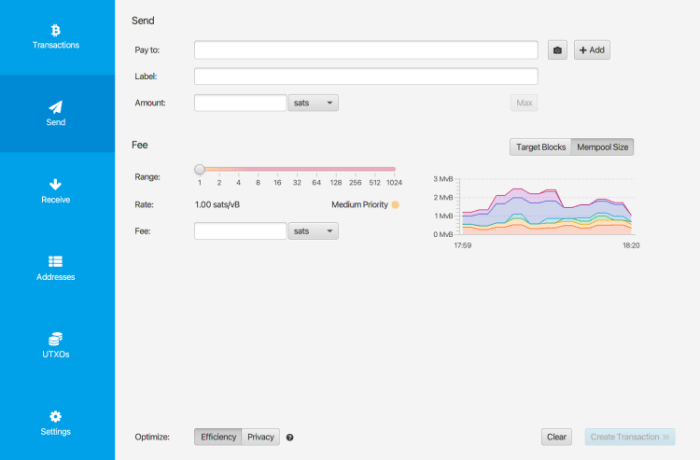Select Efficiency optimization

point(218,437)
